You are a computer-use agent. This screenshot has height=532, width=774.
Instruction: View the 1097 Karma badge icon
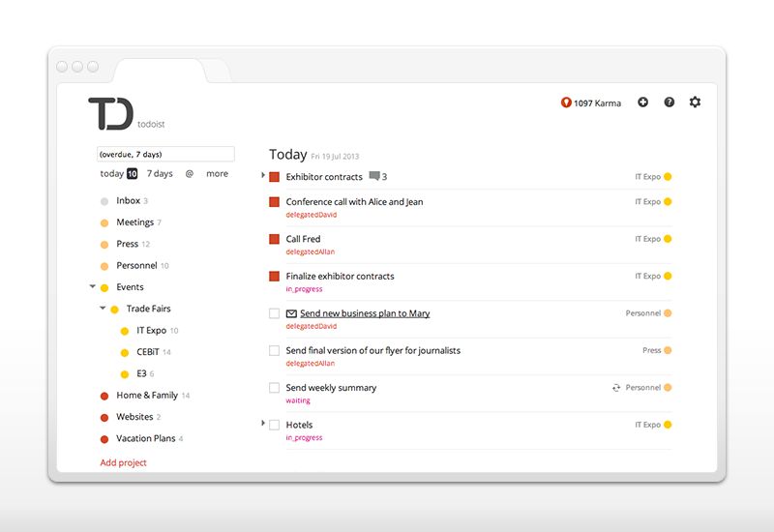point(566,103)
